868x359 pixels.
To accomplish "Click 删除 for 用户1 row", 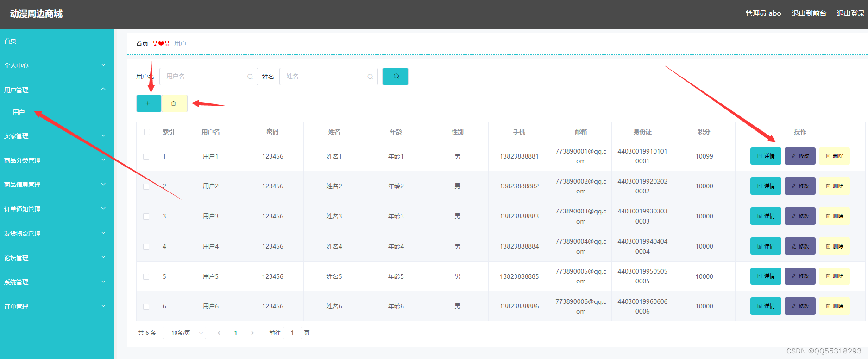I will pyautogui.click(x=834, y=156).
